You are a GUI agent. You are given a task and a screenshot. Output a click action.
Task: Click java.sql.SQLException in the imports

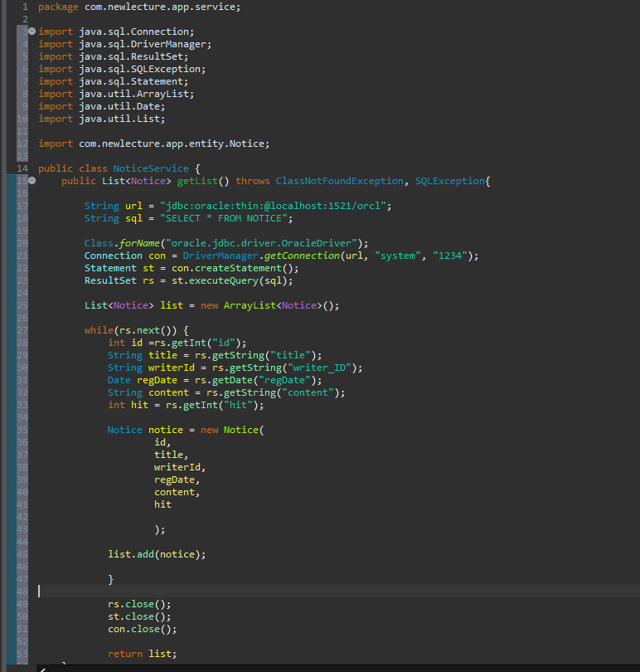click(x=140, y=70)
